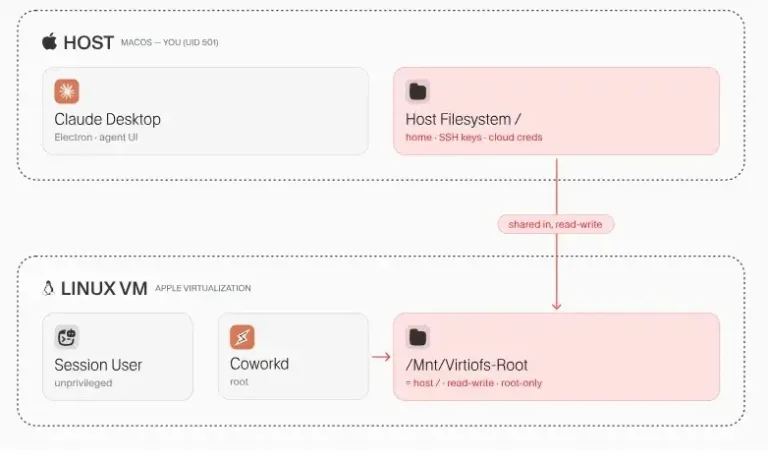
Task: Click the "home · SSH keys · cloud creds" subtitle
Action: pyautogui.click(x=474, y=138)
